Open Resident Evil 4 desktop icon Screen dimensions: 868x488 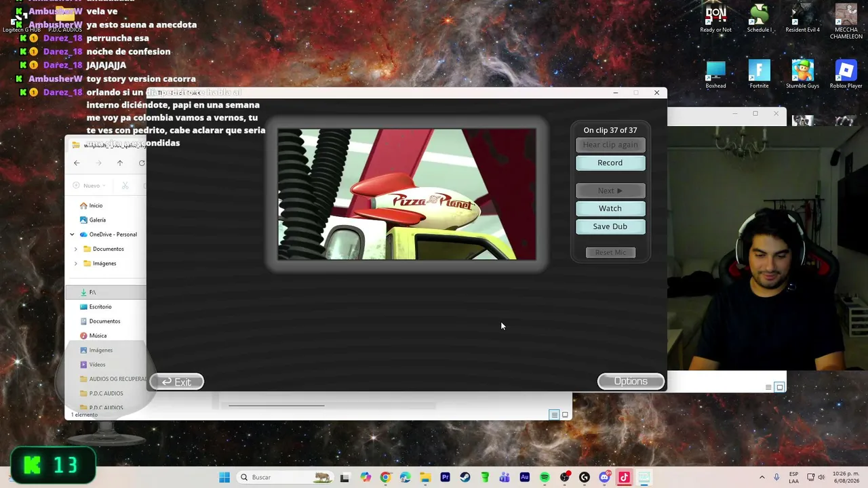(802, 18)
